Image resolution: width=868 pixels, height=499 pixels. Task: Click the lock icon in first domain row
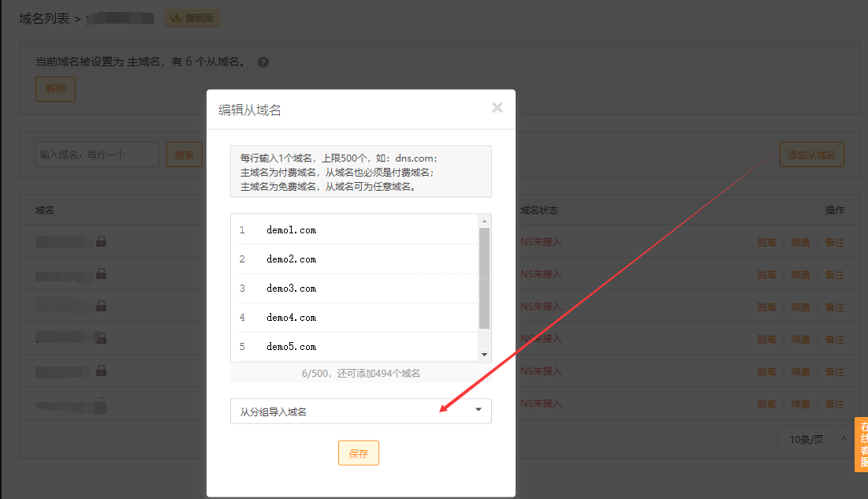tap(101, 241)
